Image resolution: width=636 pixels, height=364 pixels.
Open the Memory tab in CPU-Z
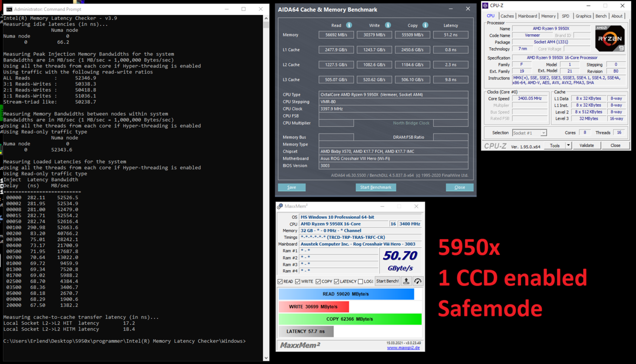tap(549, 16)
